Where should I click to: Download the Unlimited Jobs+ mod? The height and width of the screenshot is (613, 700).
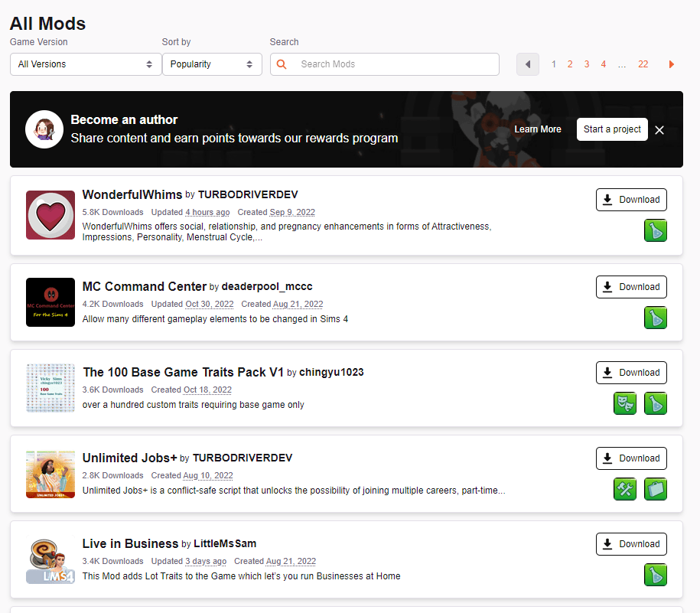[x=631, y=458]
